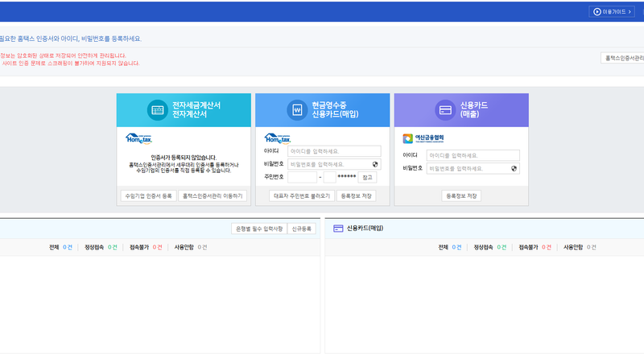Select 사용안함 0건 in 신용카드(매입) panel
Screen dimensions: 644x362
pos(580,247)
